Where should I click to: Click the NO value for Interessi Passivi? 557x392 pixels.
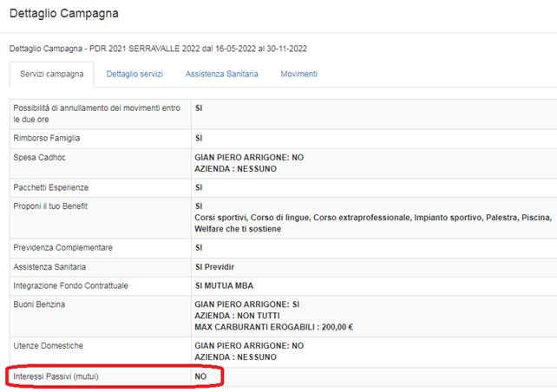(200, 376)
